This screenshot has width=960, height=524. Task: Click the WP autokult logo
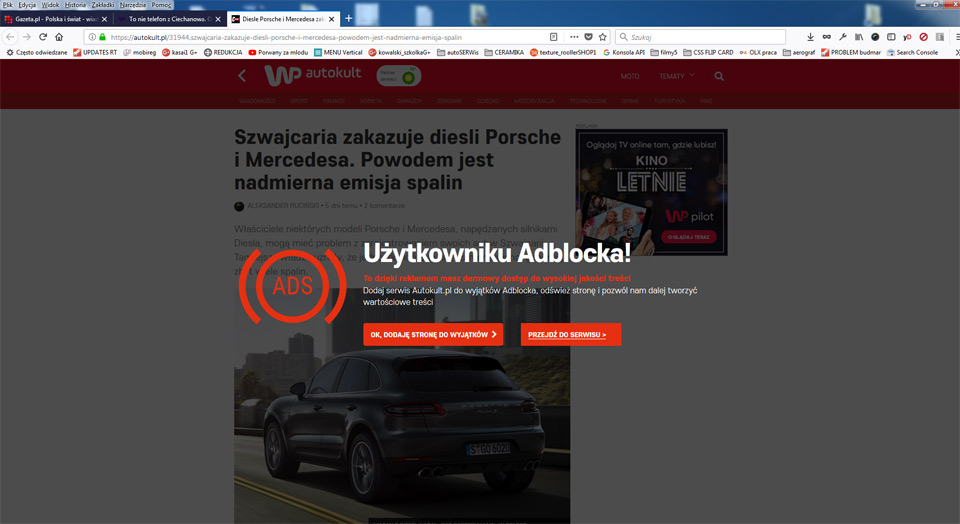pyautogui.click(x=313, y=75)
